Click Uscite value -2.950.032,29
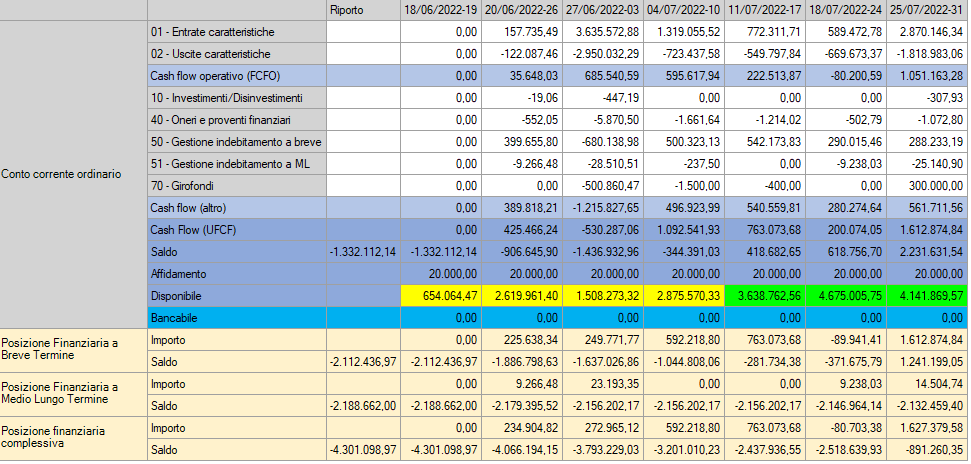 (603, 54)
